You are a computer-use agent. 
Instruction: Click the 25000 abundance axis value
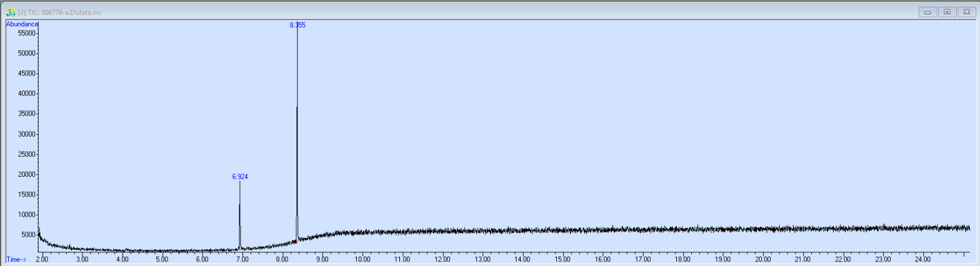[x=27, y=154]
